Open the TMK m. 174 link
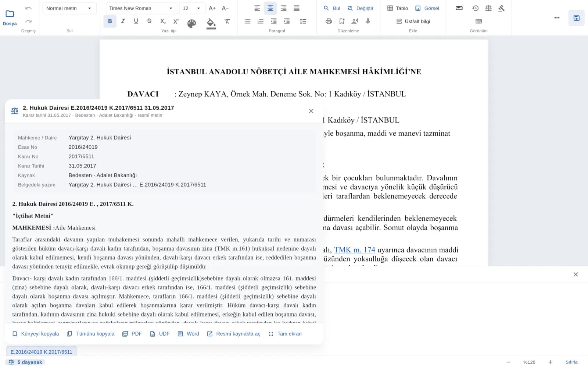The height and width of the screenshot is (368, 588). pos(354,250)
